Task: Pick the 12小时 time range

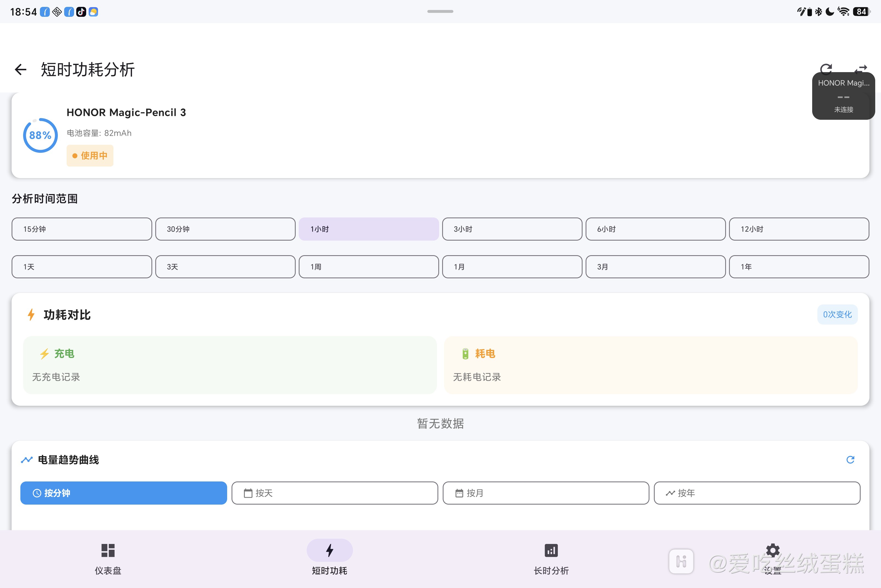Action: click(799, 229)
